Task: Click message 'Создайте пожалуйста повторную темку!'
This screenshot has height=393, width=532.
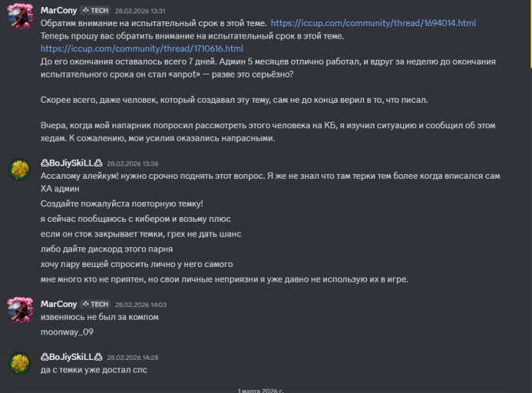Action: click(x=122, y=203)
